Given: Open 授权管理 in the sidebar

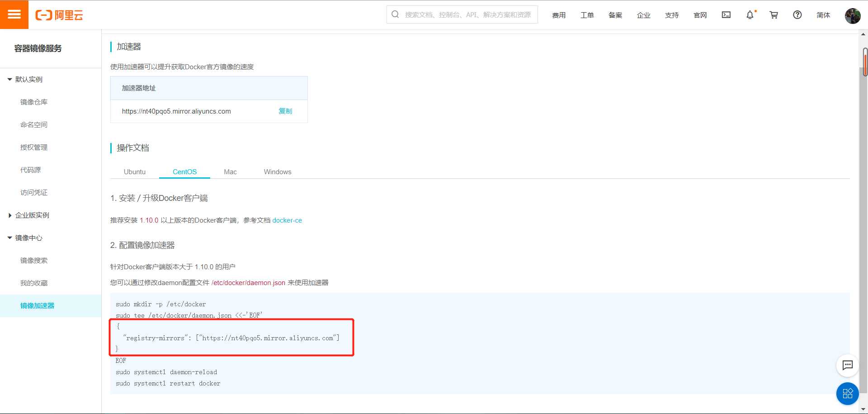Looking at the screenshot, I should click(x=34, y=147).
